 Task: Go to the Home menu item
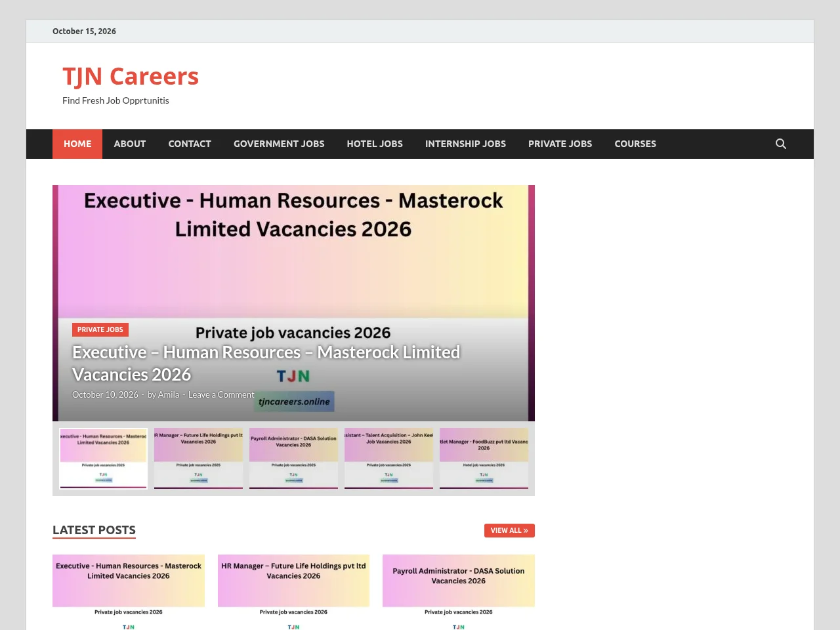tap(77, 144)
